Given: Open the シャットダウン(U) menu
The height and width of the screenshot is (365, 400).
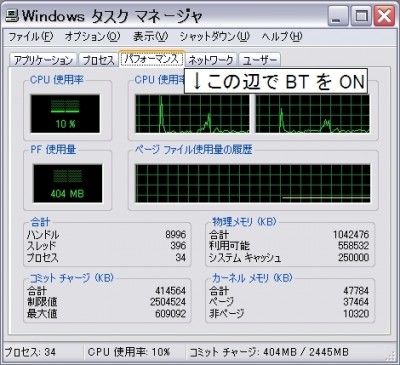Looking at the screenshot, I should (x=214, y=37).
